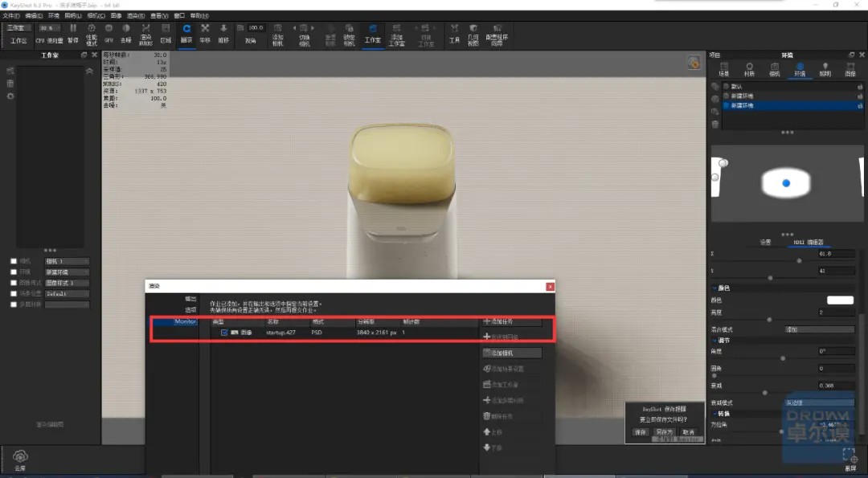Click the gear icon in the left studio panel
Image resolution: width=868 pixels, height=478 pixels.
pos(10,96)
